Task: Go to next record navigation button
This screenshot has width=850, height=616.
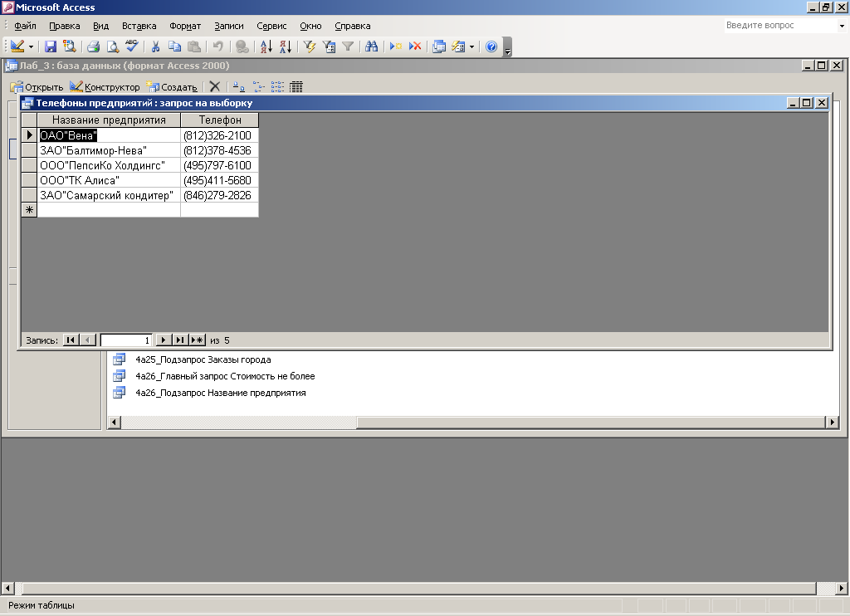Action: pyautogui.click(x=164, y=340)
